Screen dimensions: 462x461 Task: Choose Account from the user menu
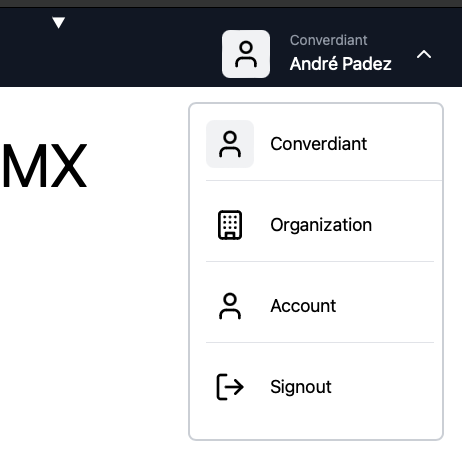click(320, 306)
